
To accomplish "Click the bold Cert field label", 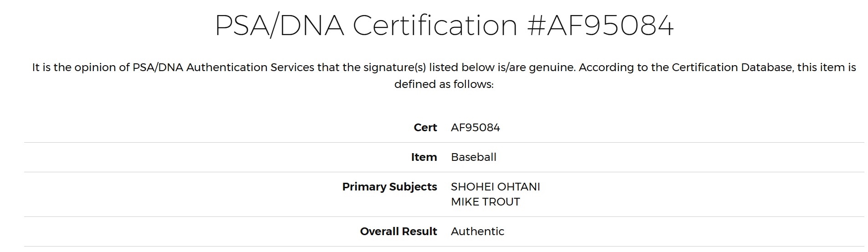I will pyautogui.click(x=425, y=128).
